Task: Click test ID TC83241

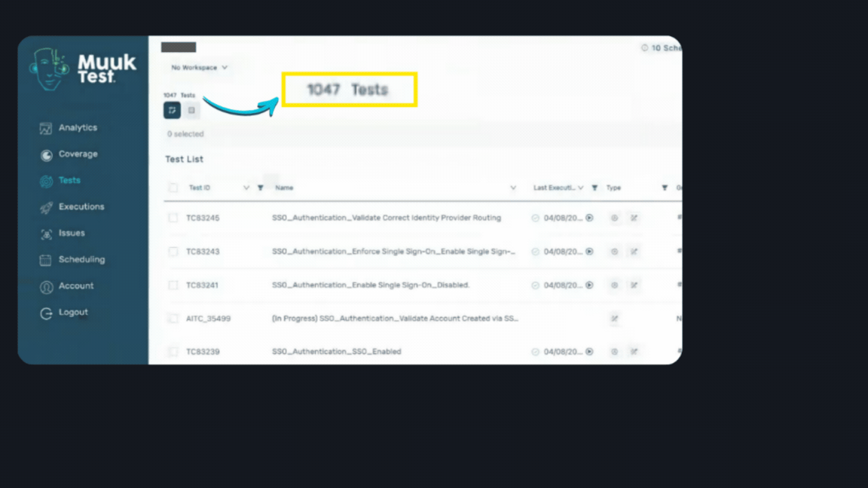Action: pyautogui.click(x=202, y=285)
